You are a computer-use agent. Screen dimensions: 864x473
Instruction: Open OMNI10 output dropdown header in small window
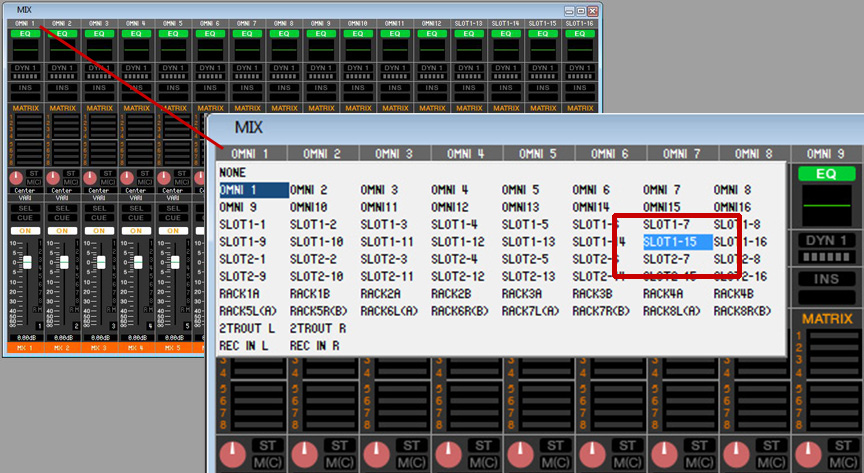pos(358,23)
